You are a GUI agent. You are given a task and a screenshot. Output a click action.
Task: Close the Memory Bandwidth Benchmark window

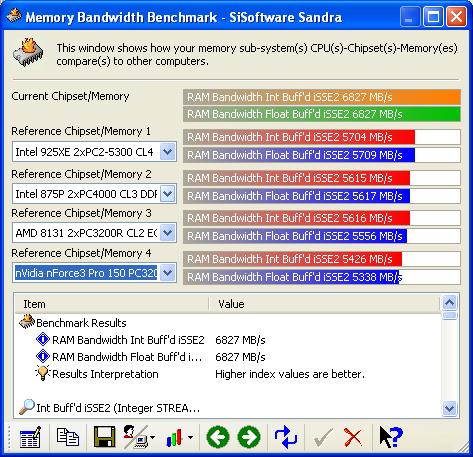pos(456,16)
